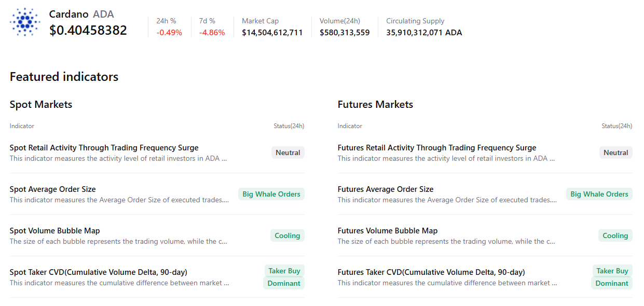Select the Spot Volume Bubble Map indicator
Screen dimensions: 644x306
pos(54,231)
